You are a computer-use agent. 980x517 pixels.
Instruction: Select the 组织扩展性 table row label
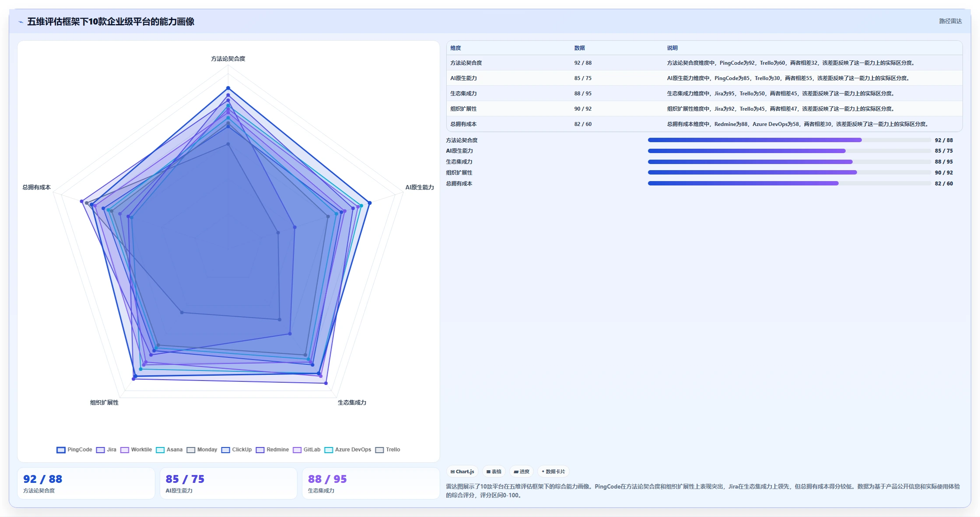tap(463, 109)
